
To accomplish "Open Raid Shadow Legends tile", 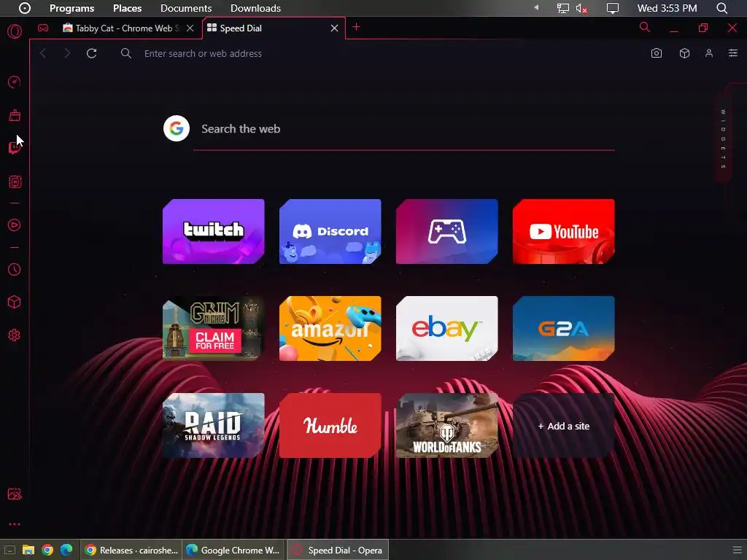I will [x=214, y=426].
